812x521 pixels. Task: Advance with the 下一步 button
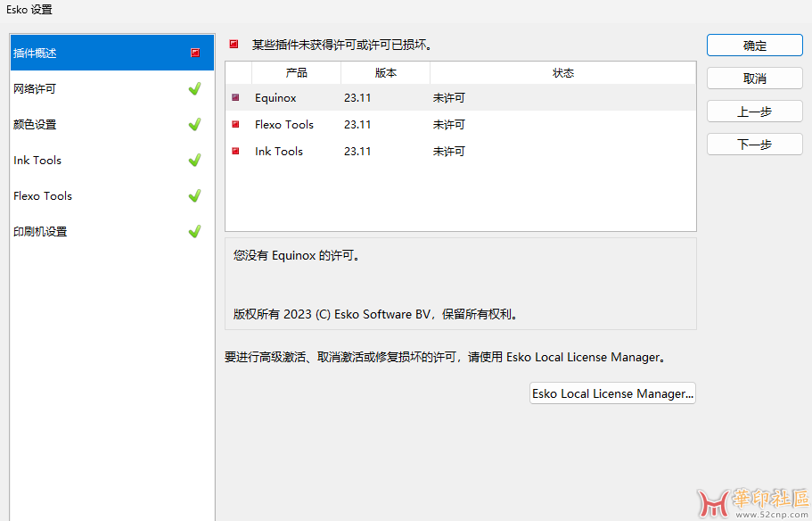[755, 145]
